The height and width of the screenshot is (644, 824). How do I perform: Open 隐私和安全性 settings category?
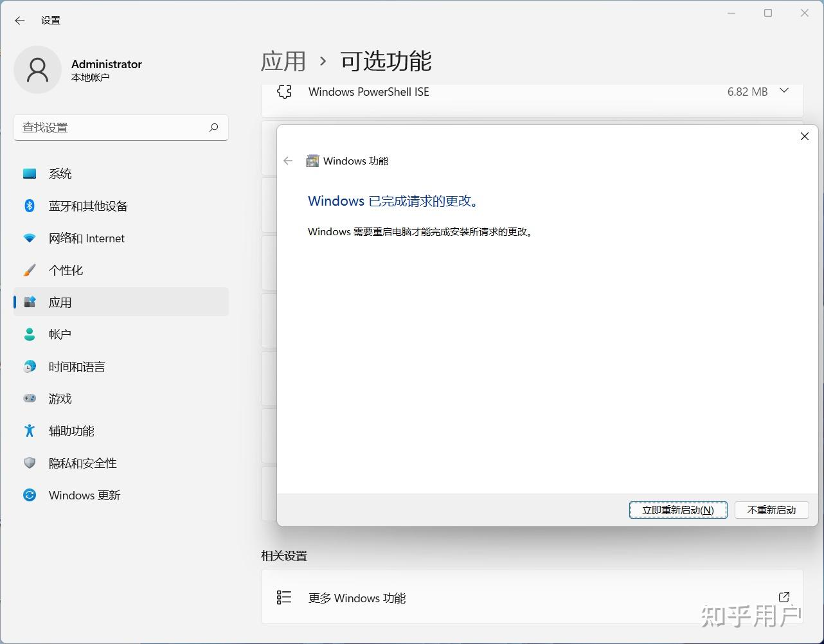coord(121,463)
